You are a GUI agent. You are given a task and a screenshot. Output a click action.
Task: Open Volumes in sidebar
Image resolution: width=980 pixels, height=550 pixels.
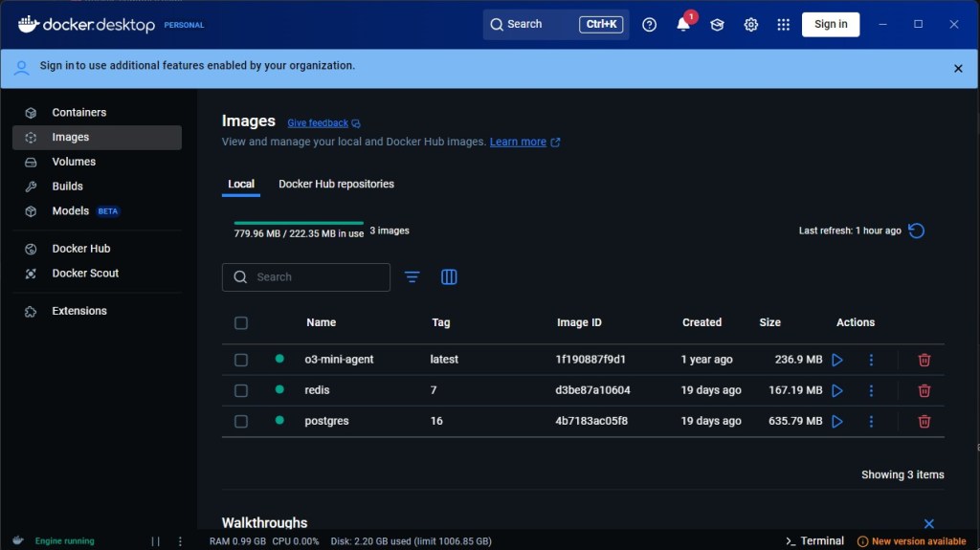click(97, 162)
